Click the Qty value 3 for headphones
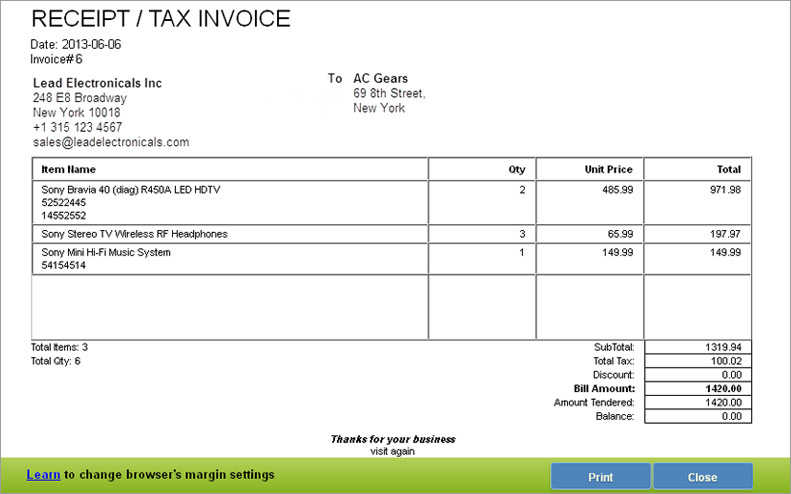This screenshot has width=791, height=494. coord(522,234)
